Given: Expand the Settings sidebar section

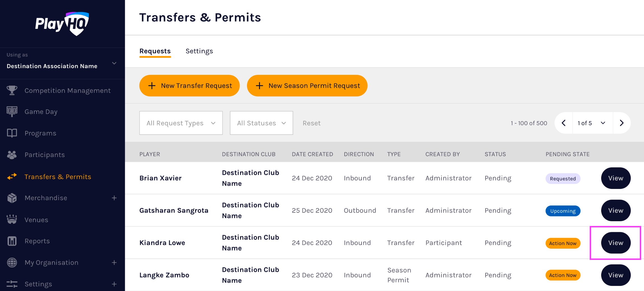Looking at the screenshot, I should point(114,284).
